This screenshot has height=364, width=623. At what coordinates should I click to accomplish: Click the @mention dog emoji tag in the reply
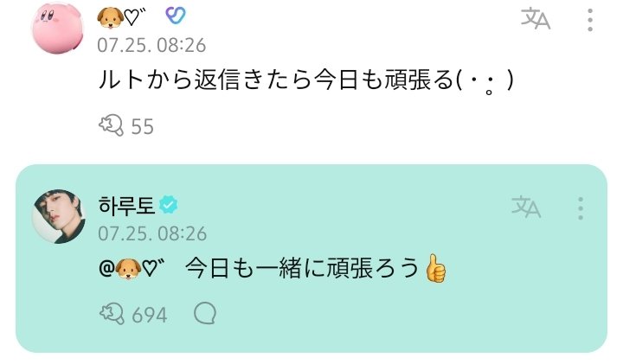point(132,269)
